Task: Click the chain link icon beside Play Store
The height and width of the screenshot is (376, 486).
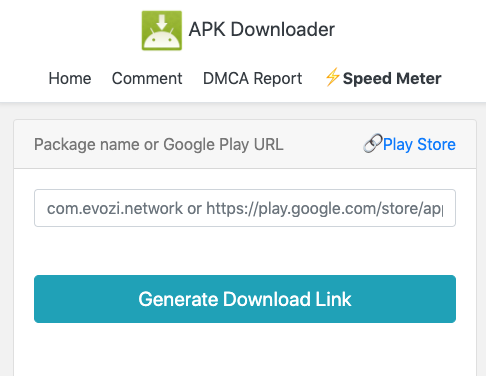Action: coord(372,144)
